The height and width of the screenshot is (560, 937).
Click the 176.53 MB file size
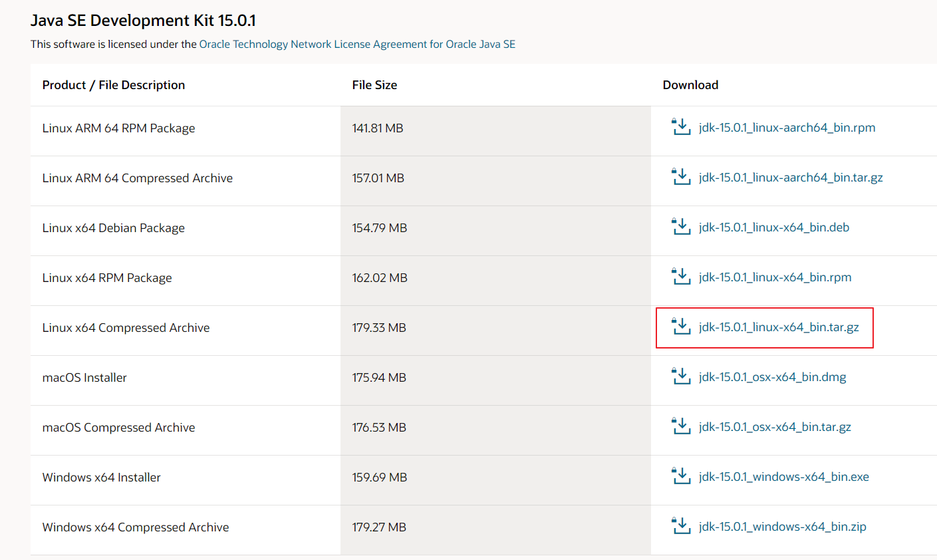pyautogui.click(x=379, y=428)
